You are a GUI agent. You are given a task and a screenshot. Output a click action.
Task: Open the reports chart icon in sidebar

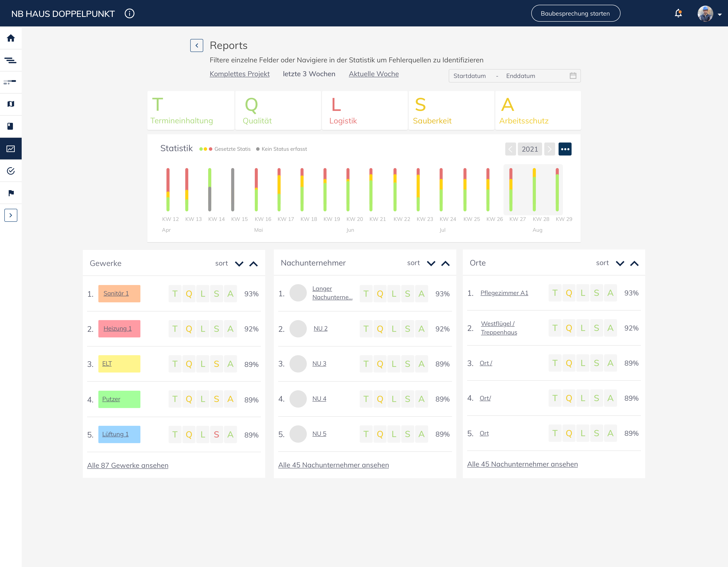[11, 149]
